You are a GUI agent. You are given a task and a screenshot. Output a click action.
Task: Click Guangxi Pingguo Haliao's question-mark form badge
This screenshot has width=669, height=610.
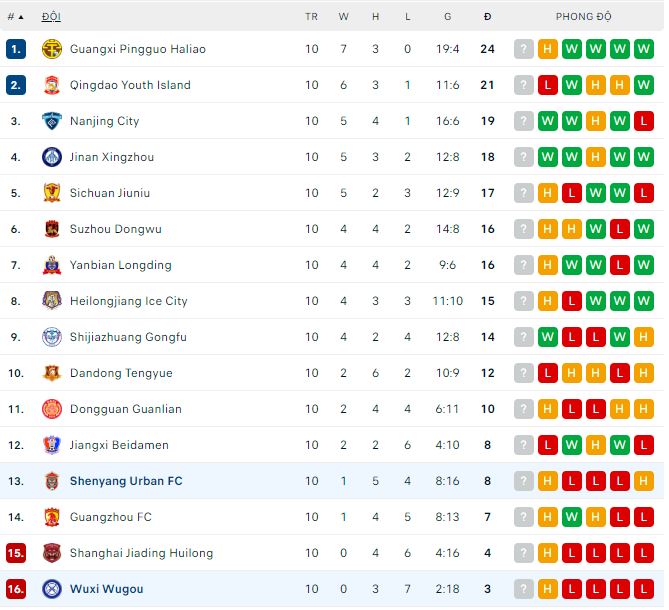click(523, 49)
